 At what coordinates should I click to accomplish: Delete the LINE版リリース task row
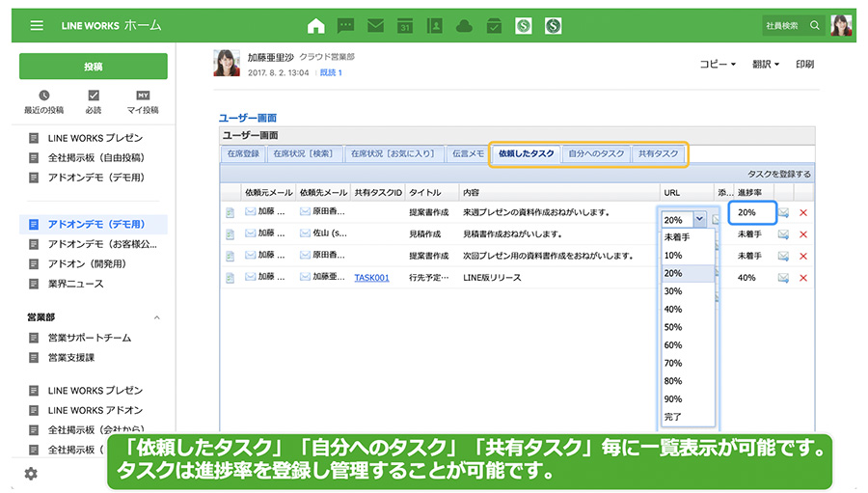coord(803,278)
